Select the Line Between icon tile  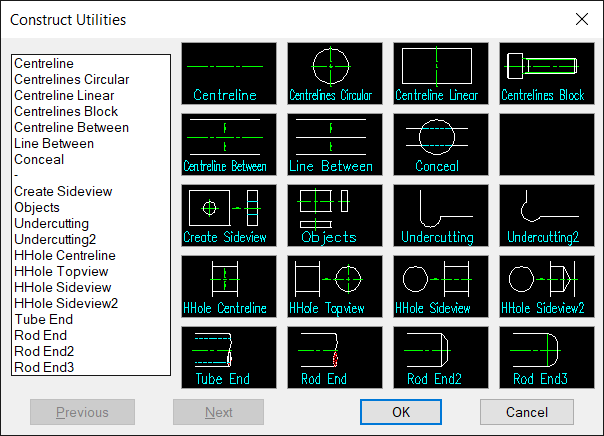click(x=335, y=144)
